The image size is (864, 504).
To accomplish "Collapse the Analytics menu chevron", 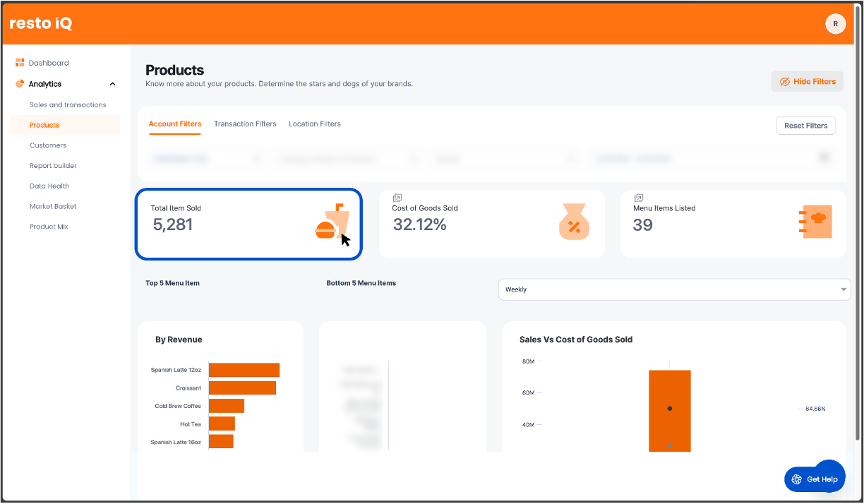I will pos(112,84).
